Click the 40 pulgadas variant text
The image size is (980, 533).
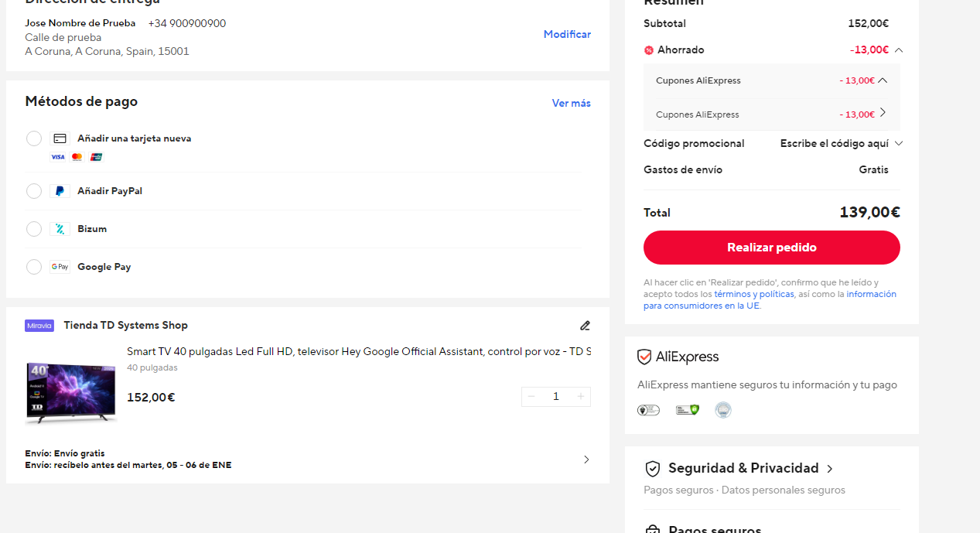152,367
